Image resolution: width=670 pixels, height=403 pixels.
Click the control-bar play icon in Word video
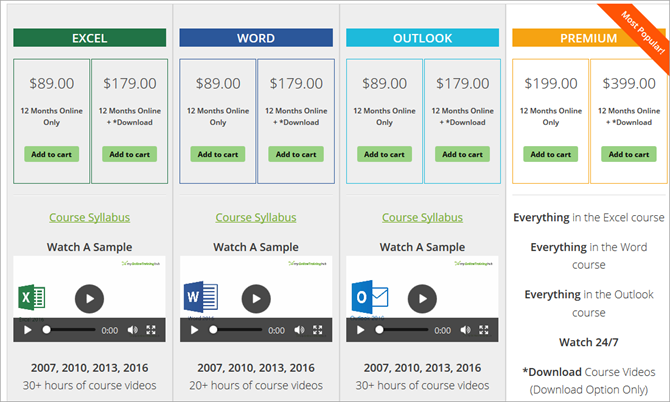[x=194, y=330]
